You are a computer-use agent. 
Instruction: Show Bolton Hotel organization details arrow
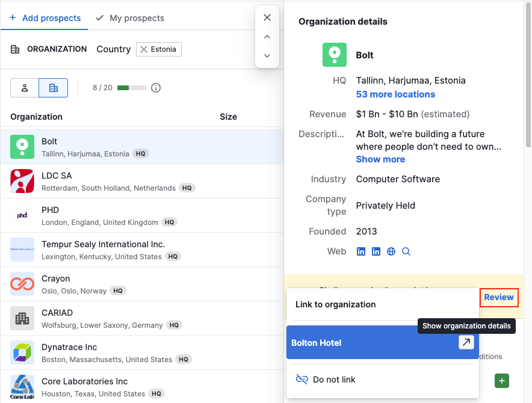[x=466, y=342]
